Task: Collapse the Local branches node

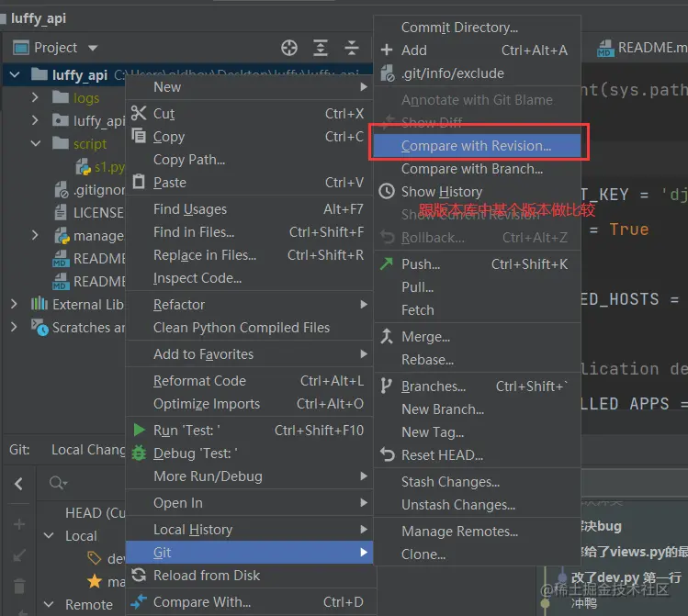Action: 49,535
